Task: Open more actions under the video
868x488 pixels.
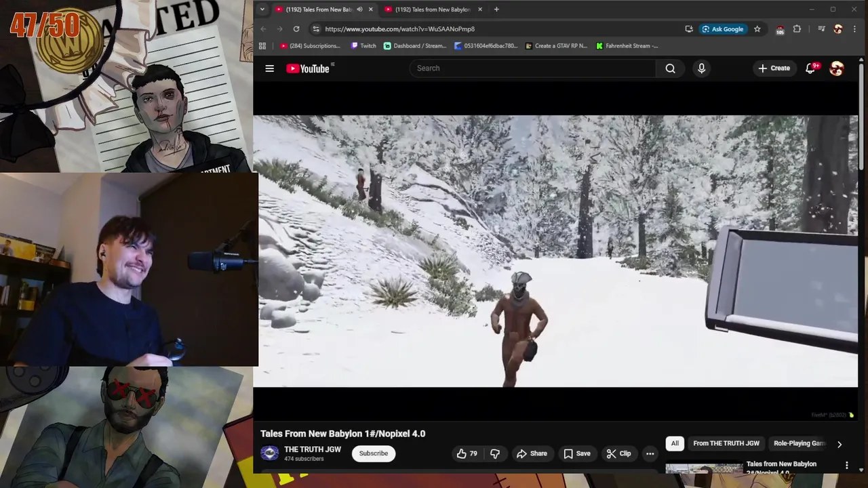Action: (650, 453)
